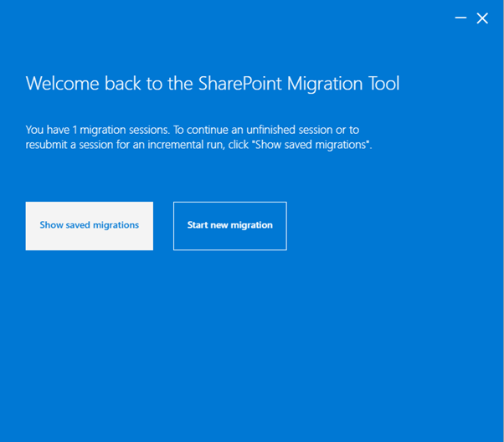Dismiss the welcome window using the X
The width and height of the screenshot is (504, 442).
click(x=482, y=18)
